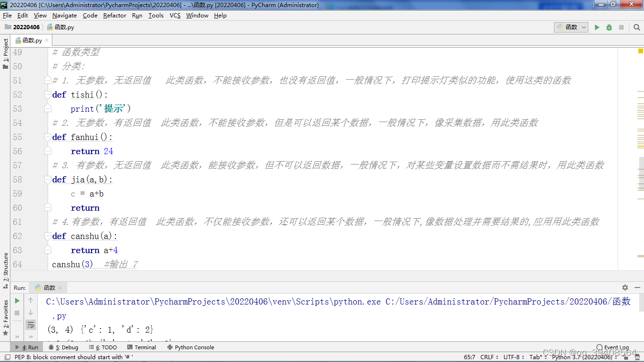Open the 6: TODO tool window
Image resolution: width=644 pixels, height=362 pixels.
click(x=103, y=347)
